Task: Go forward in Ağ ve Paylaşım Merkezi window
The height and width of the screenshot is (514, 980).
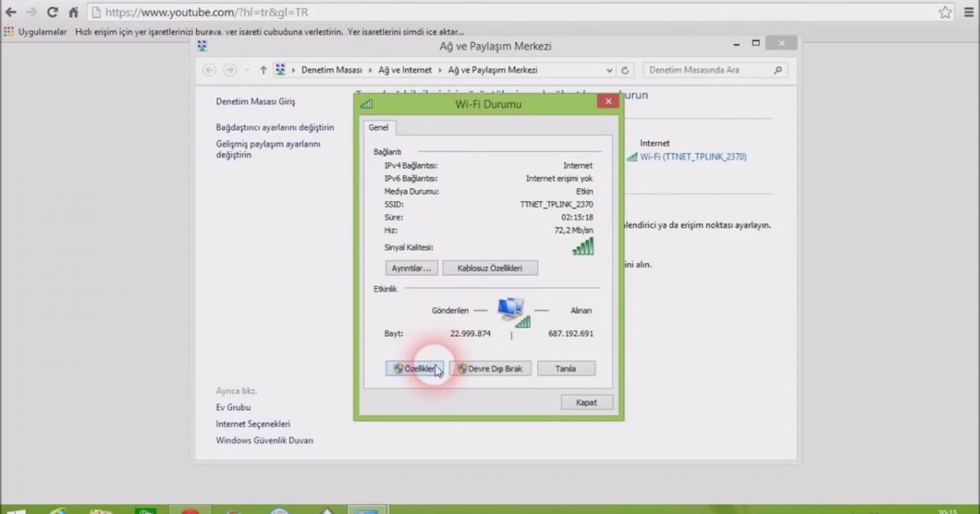Action: tap(230, 70)
